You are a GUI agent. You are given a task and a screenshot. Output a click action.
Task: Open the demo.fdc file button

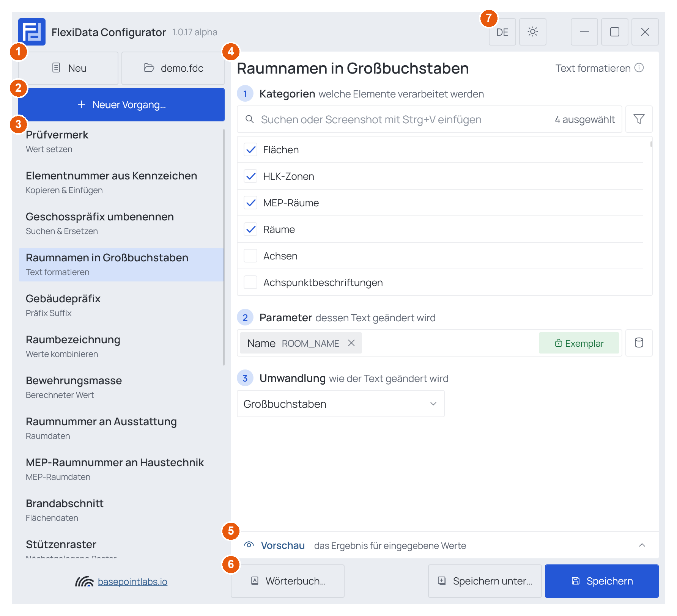(x=173, y=68)
